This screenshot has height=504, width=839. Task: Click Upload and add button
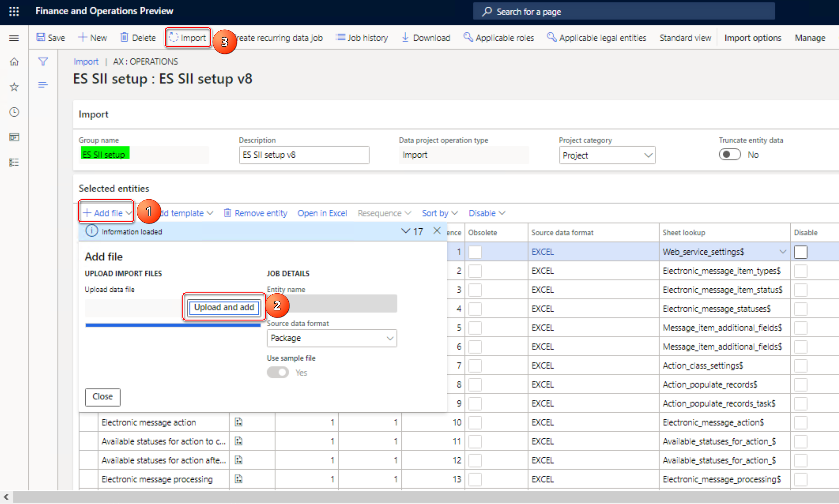(x=224, y=306)
